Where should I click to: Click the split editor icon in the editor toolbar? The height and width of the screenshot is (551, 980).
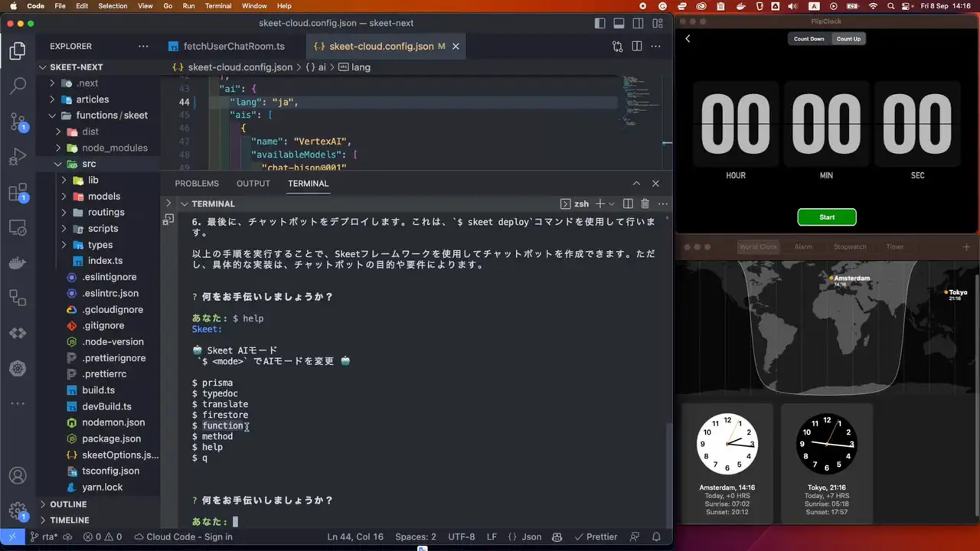pyautogui.click(x=636, y=46)
